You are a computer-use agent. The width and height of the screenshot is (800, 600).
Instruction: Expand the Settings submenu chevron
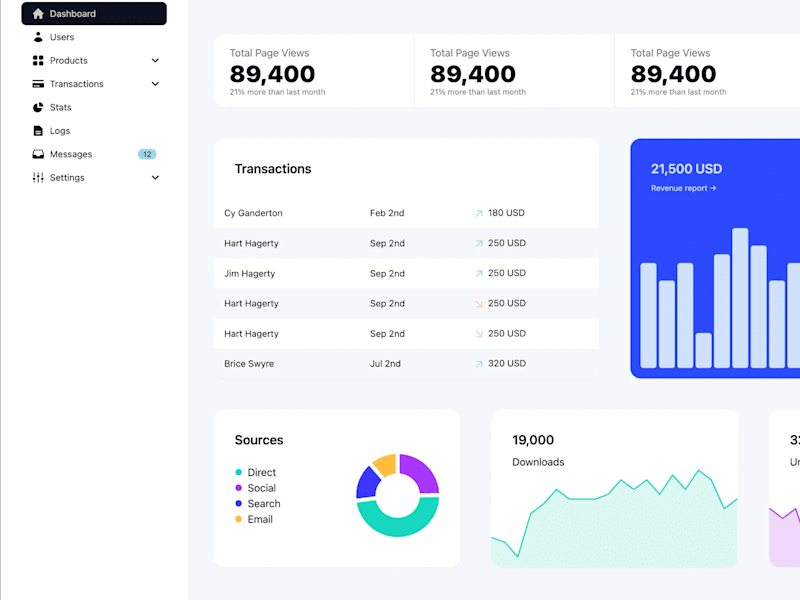click(x=155, y=178)
